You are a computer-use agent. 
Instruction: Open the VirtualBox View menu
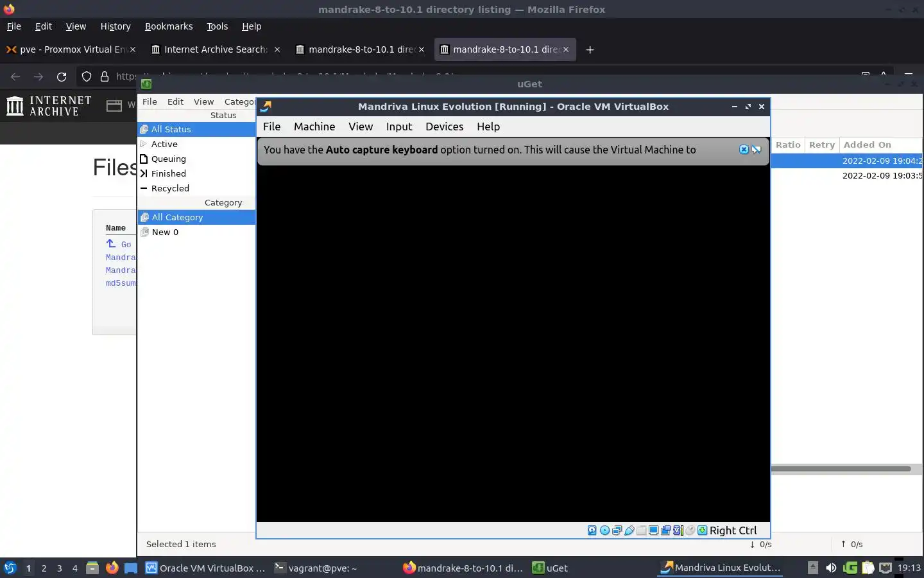coord(361,127)
